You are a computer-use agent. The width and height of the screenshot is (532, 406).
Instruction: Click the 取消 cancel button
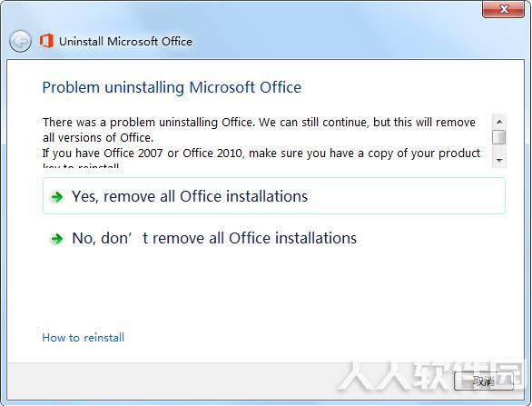pos(484,381)
